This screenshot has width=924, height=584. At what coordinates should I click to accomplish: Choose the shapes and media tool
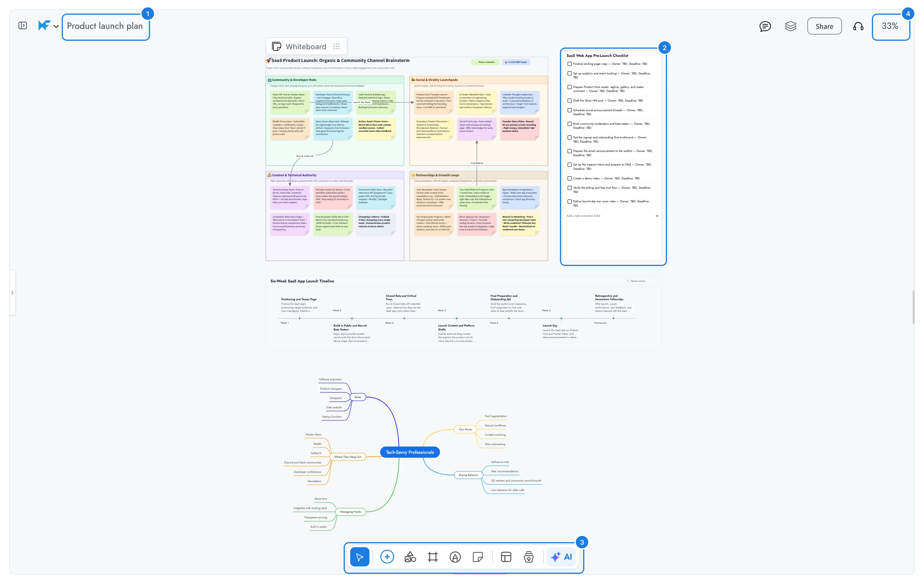[x=410, y=557]
